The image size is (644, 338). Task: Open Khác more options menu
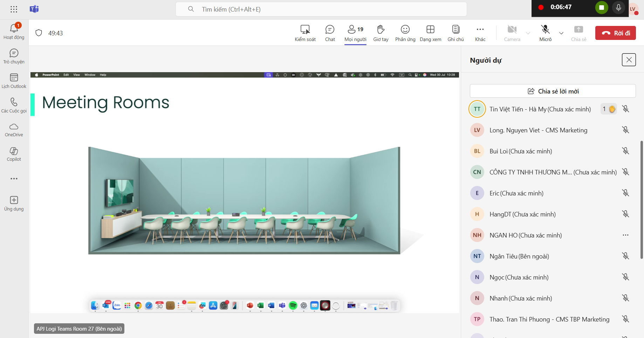[480, 33]
